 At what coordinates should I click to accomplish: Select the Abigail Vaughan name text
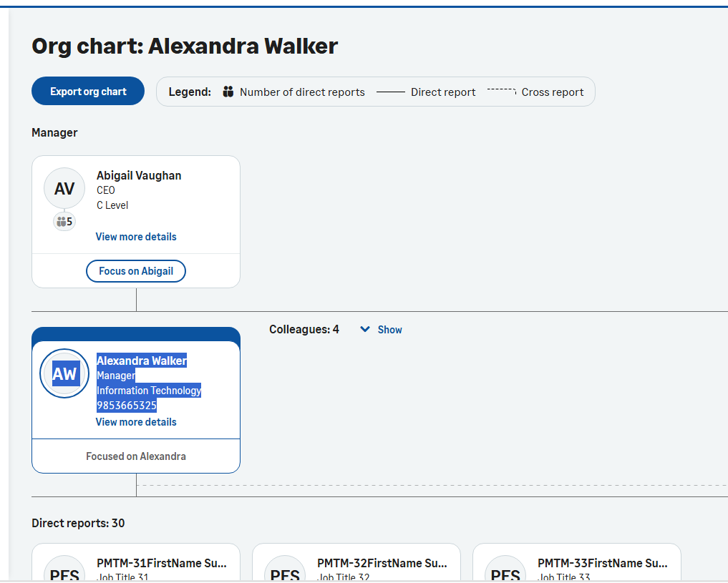point(139,176)
